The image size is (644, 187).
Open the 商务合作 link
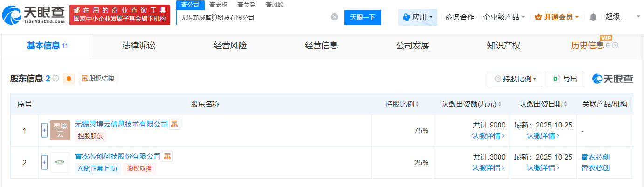460,17
